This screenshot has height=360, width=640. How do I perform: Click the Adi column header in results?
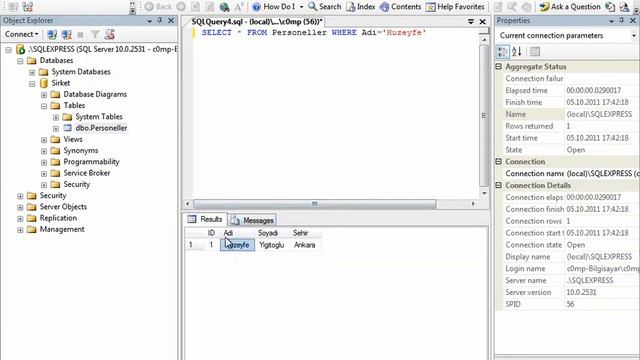[x=237, y=233]
